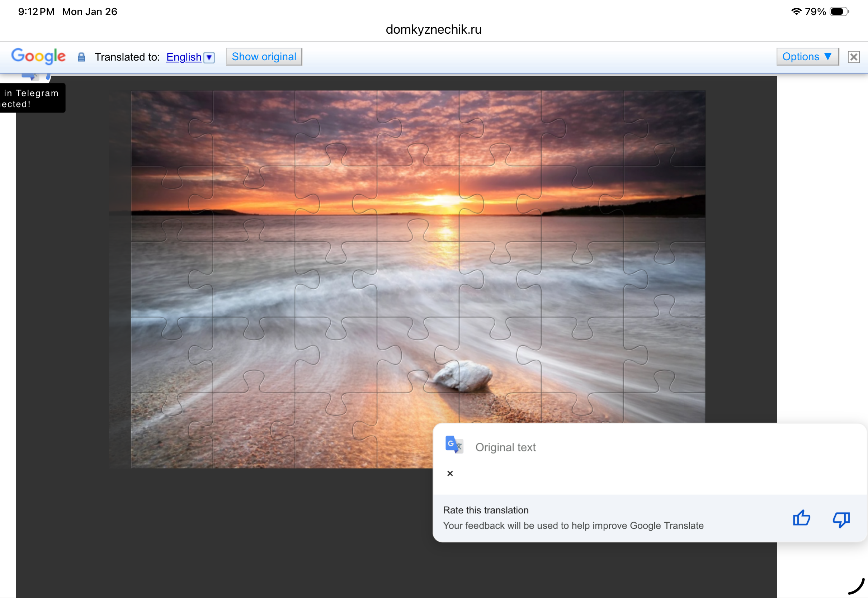Click the blue lock security icon
868x598 pixels.
pos(81,57)
